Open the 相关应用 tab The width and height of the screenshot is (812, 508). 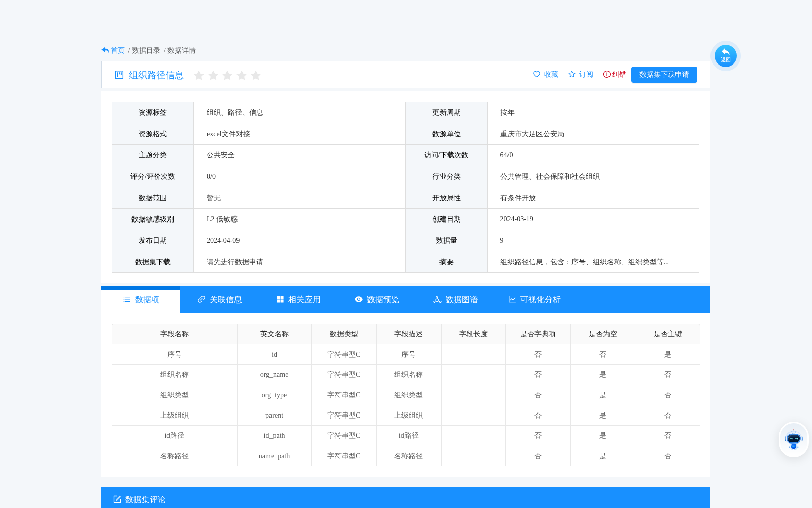(298, 300)
